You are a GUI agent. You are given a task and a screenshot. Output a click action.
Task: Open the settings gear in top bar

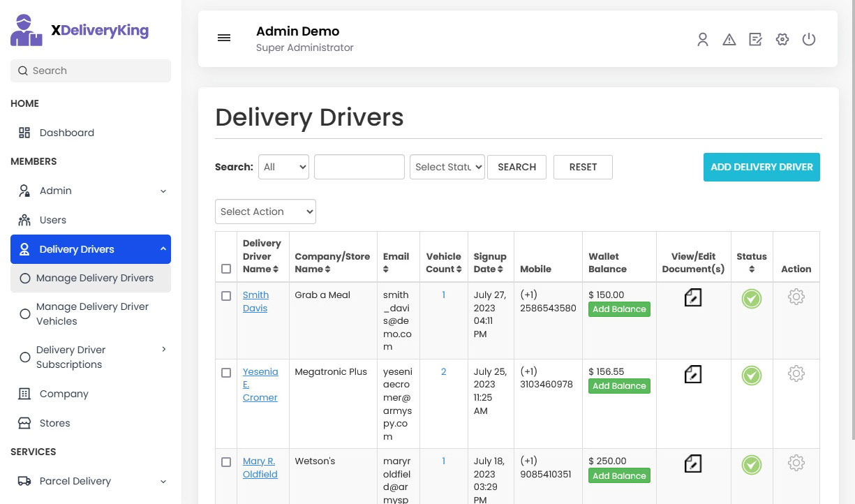[x=782, y=40]
